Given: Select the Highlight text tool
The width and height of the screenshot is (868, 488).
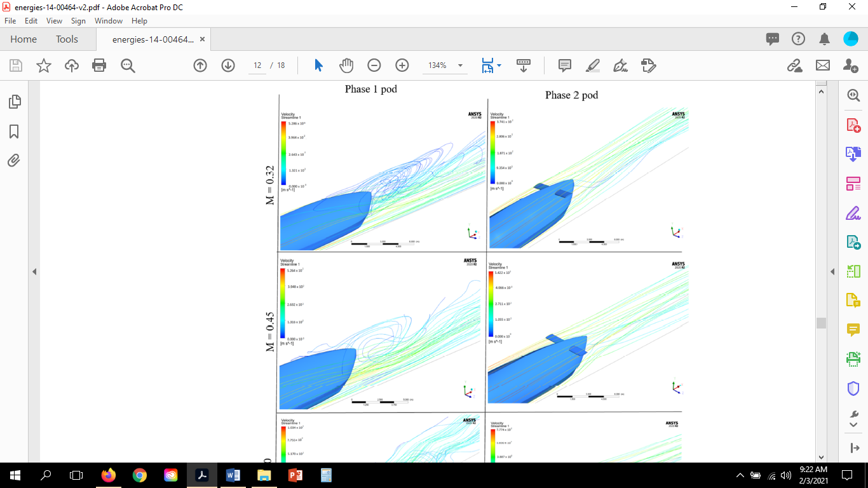Looking at the screenshot, I should (592, 65).
